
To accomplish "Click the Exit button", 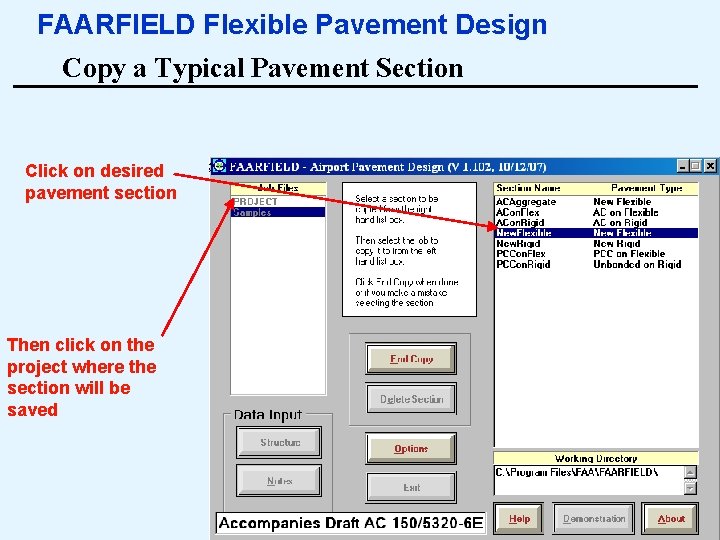I will click(x=411, y=487).
